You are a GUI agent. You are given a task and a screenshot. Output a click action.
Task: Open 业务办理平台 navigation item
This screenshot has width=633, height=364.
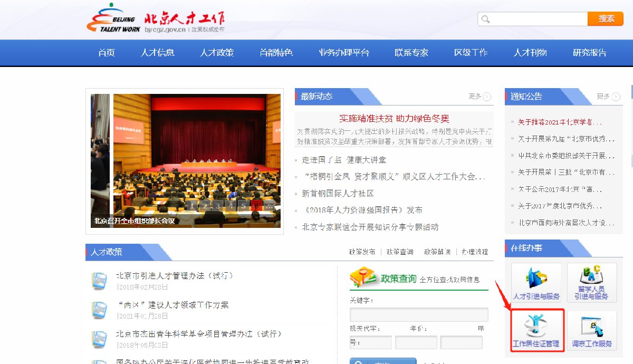point(344,53)
